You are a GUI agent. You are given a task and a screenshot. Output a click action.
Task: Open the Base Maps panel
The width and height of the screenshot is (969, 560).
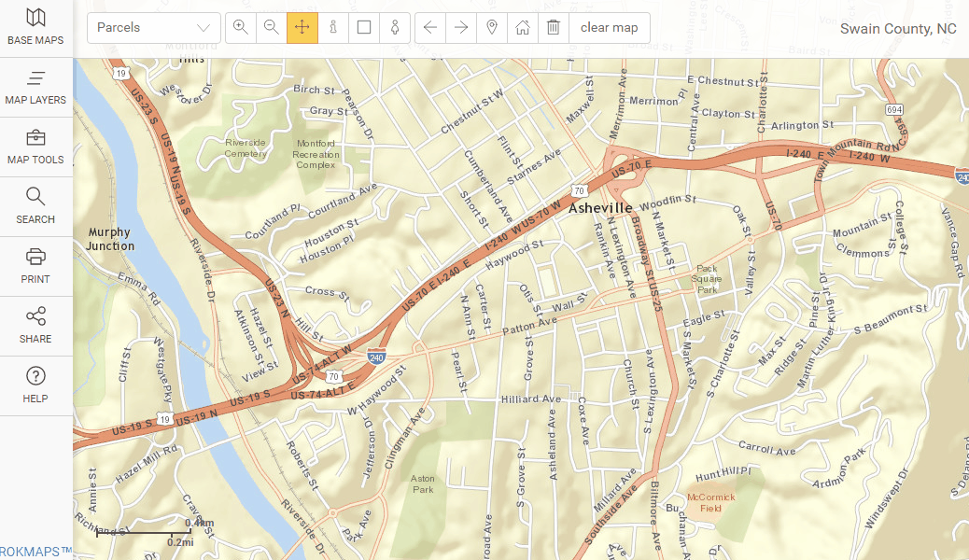pos(35,28)
